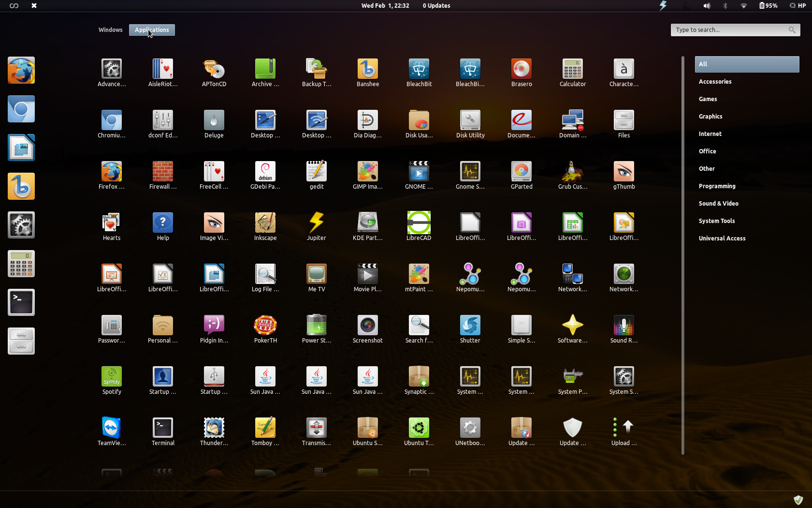Image resolution: width=812 pixels, height=508 pixels.
Task: Launch Shutter screenshot app
Action: tap(470, 329)
